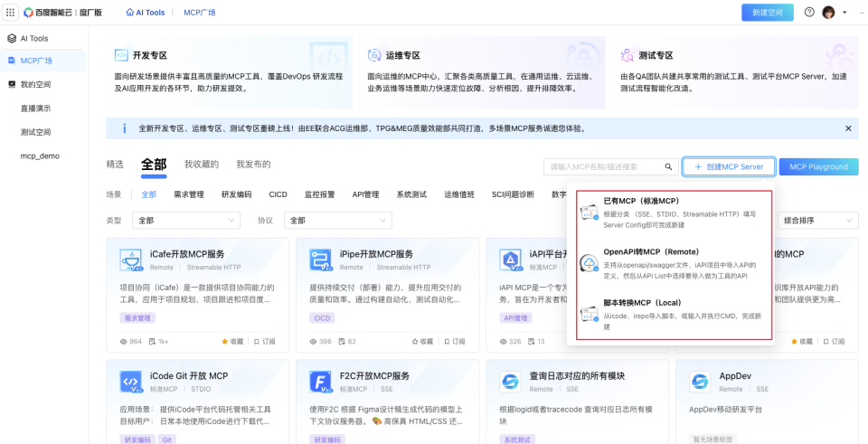Open AI Tools in top navigation
The image size is (868, 444).
[x=146, y=12]
